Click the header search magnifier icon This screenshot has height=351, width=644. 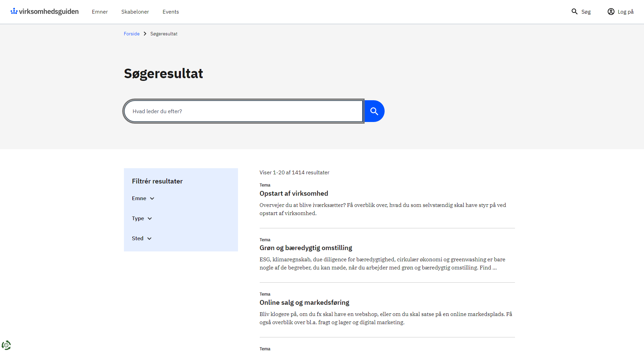[x=574, y=12]
